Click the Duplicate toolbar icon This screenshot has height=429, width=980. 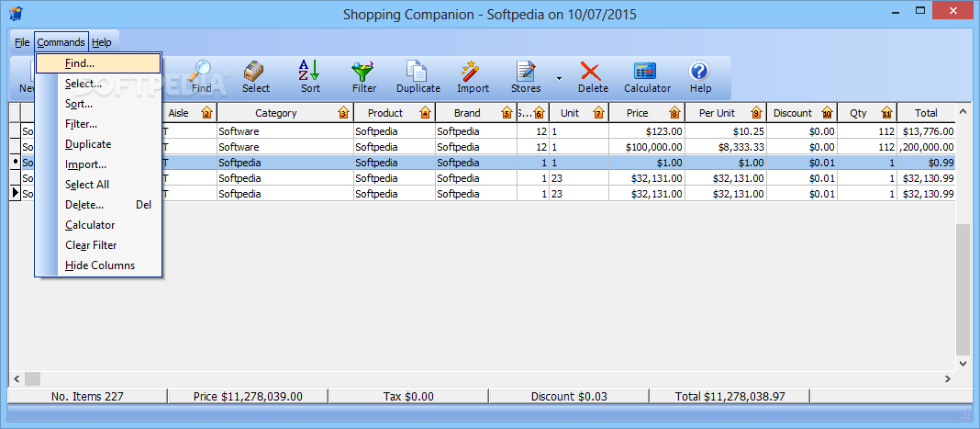click(418, 70)
